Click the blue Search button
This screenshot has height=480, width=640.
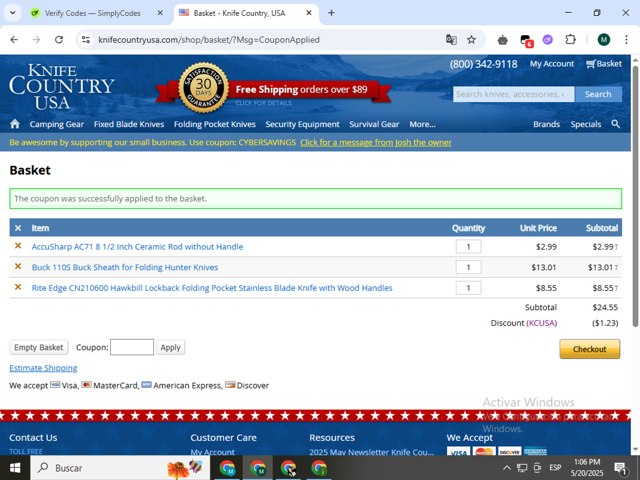click(598, 94)
